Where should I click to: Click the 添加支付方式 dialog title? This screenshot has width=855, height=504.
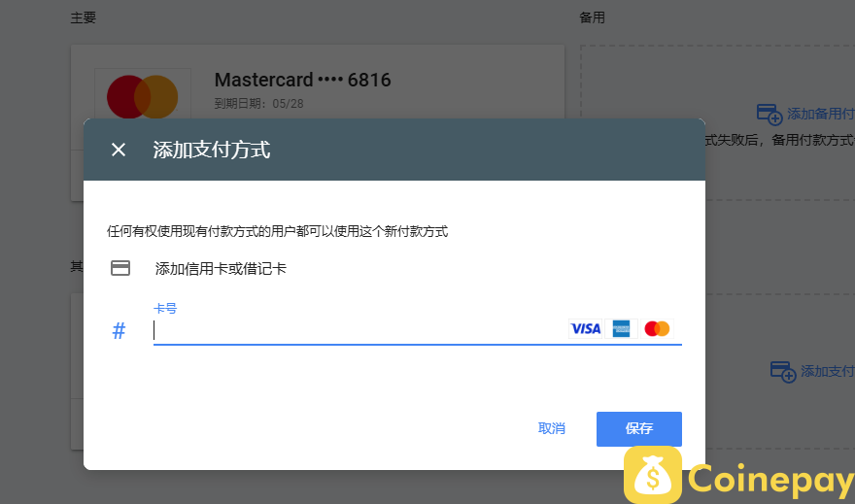[212, 150]
